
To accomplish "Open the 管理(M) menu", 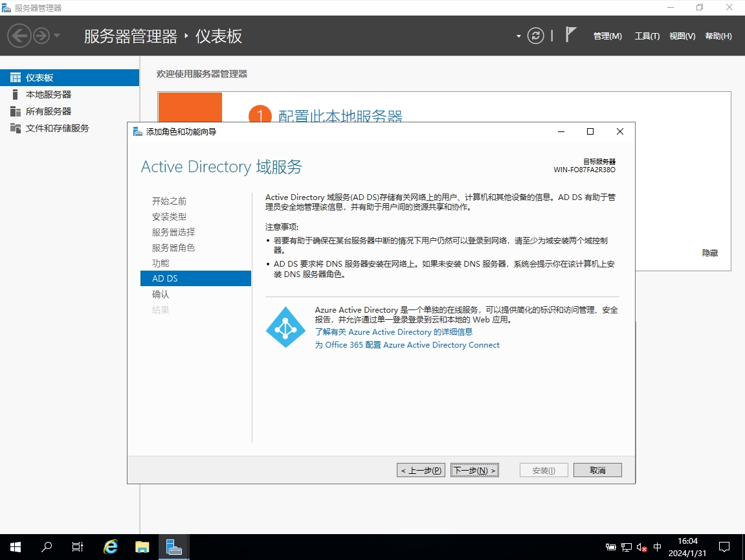I will 607,36.
